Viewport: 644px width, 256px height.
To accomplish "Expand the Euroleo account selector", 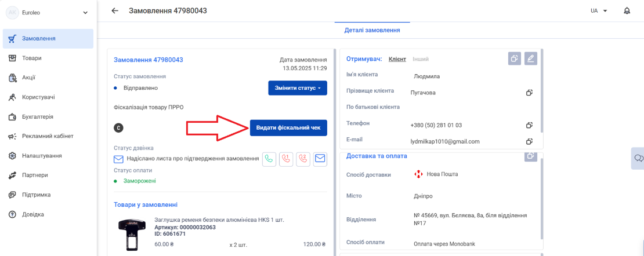I will tap(85, 13).
